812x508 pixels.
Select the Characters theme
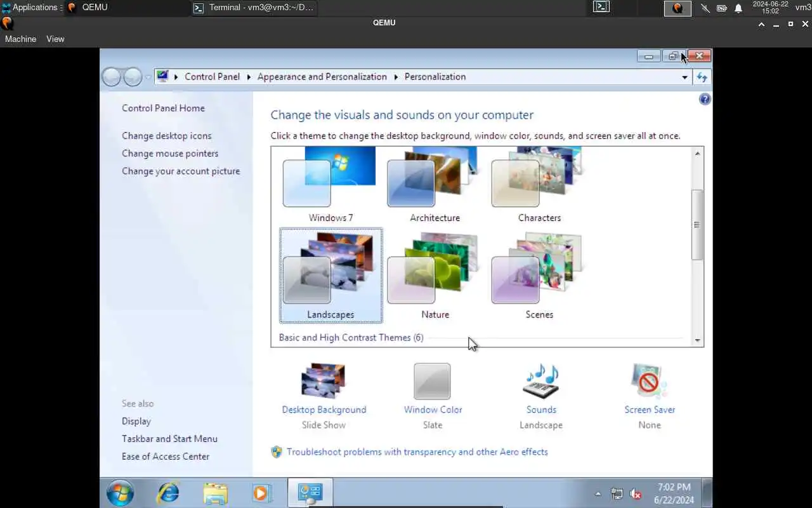(x=539, y=184)
